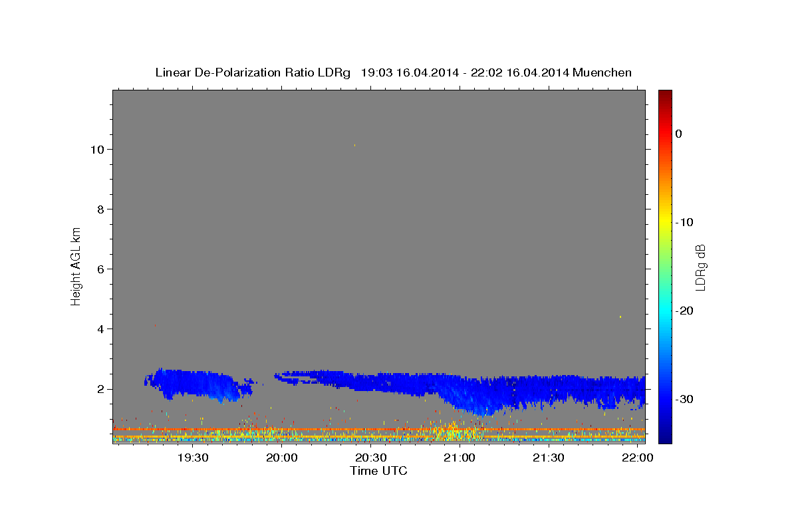Viewport: 798px width, 532px height.
Task: Click the 'Time UTC' axis label
Action: [x=378, y=471]
